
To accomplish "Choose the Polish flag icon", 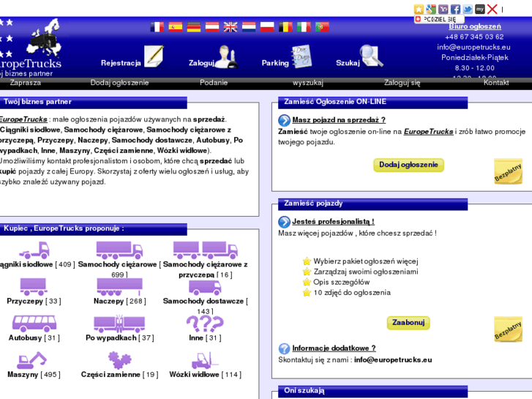I will coord(267,27).
